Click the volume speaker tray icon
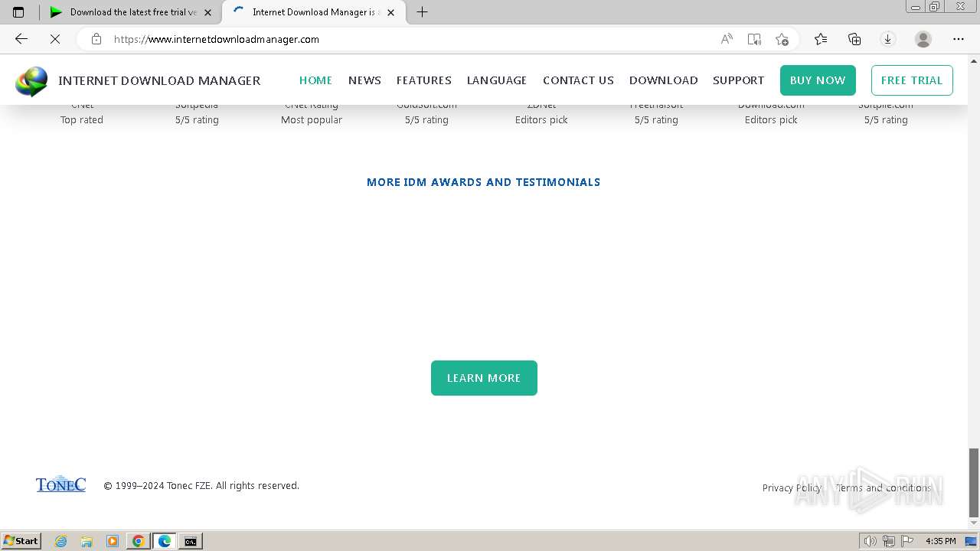 point(870,541)
